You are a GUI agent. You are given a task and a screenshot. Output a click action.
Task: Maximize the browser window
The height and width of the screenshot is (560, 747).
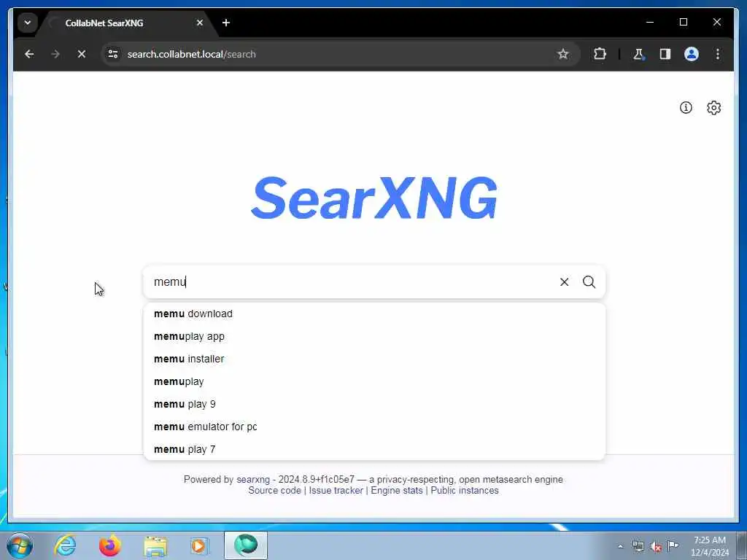click(x=683, y=22)
